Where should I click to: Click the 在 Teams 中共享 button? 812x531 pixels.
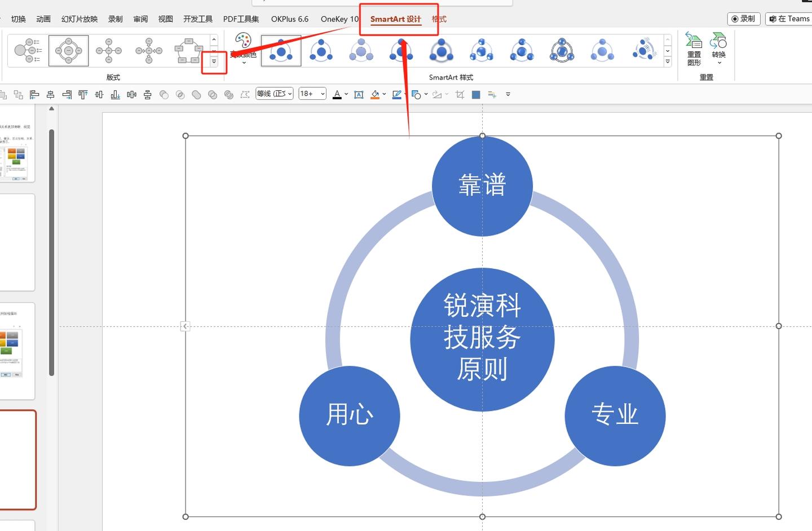coord(788,19)
